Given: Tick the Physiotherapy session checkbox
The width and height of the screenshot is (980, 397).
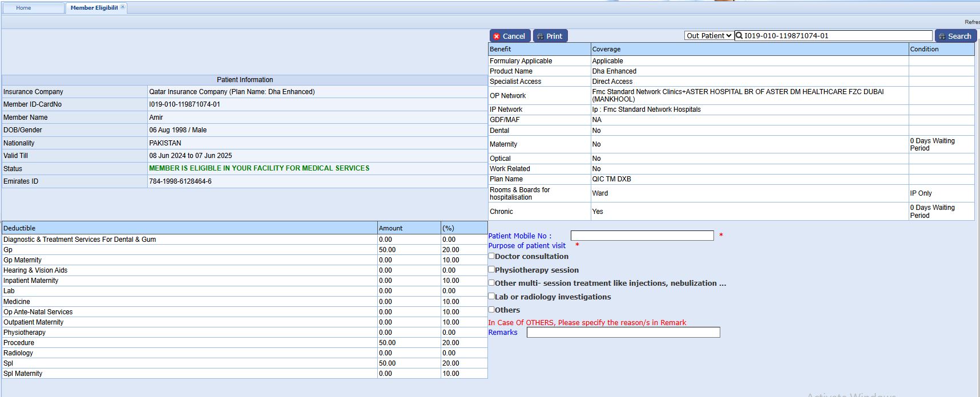Looking at the screenshot, I should point(491,269).
